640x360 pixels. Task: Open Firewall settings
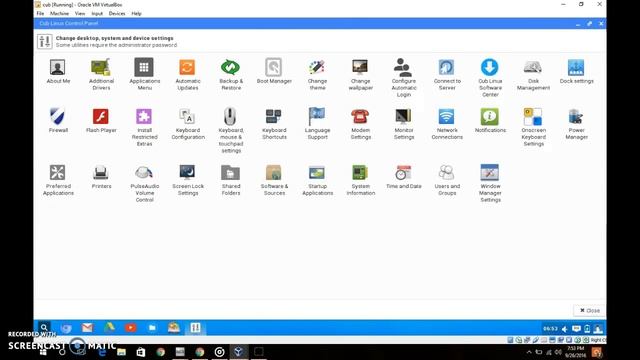tap(58, 120)
